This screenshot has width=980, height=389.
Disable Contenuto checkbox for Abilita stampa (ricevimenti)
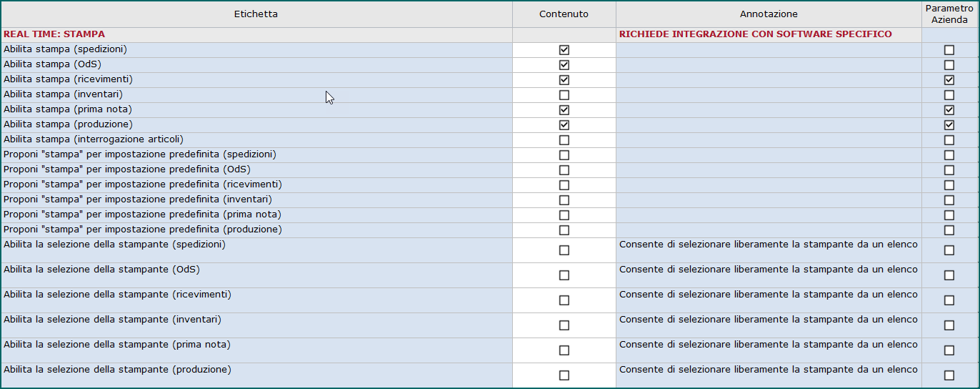564,80
